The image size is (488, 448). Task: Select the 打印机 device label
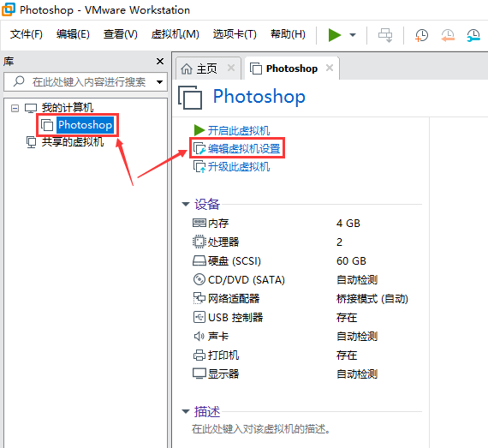click(223, 355)
